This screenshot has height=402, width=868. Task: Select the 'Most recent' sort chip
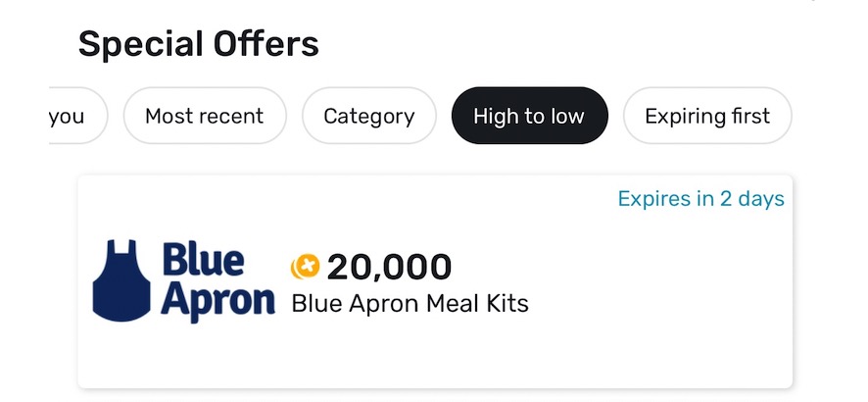[204, 117]
